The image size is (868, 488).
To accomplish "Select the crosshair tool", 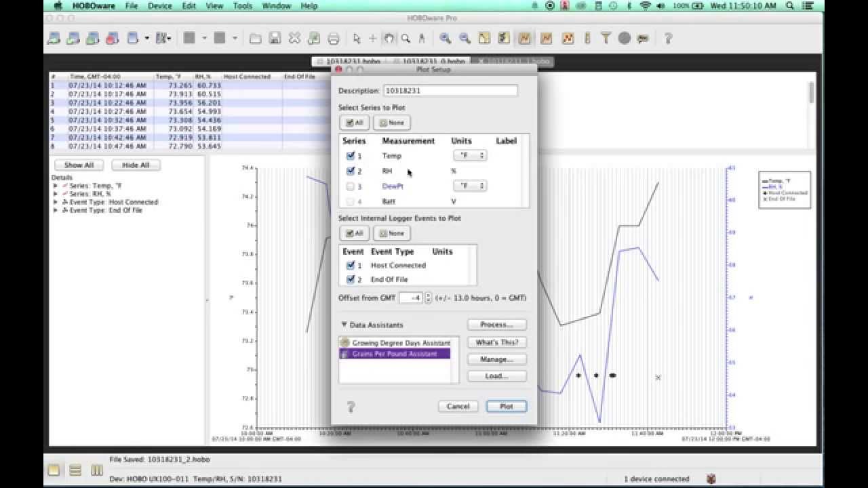I will coord(372,39).
